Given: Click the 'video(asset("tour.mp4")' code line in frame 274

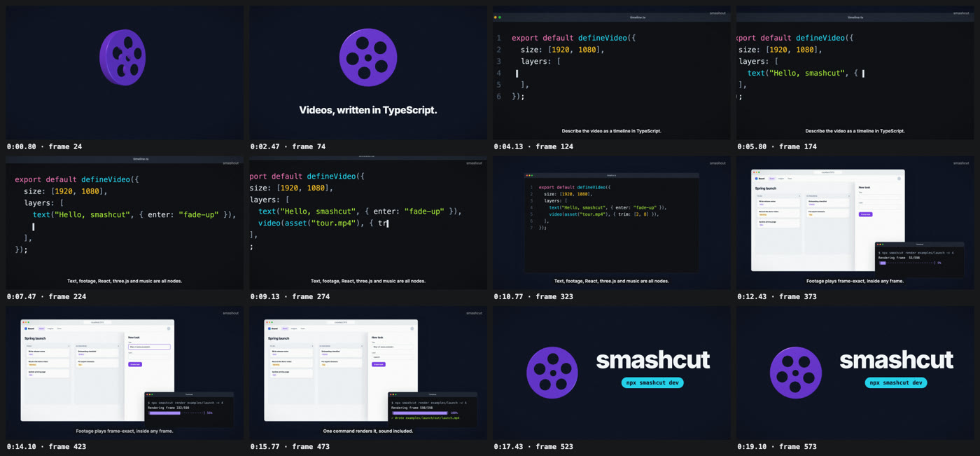Looking at the screenshot, I should 323,223.
